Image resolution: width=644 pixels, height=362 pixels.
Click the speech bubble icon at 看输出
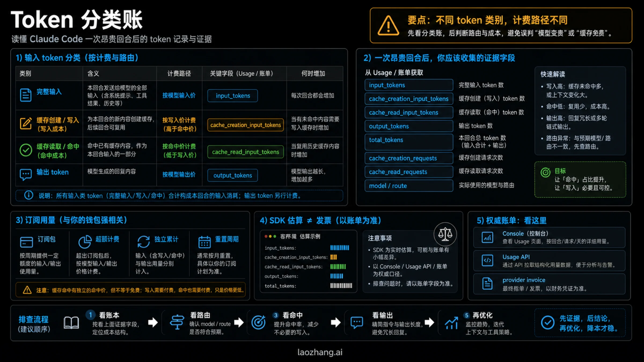[357, 323]
